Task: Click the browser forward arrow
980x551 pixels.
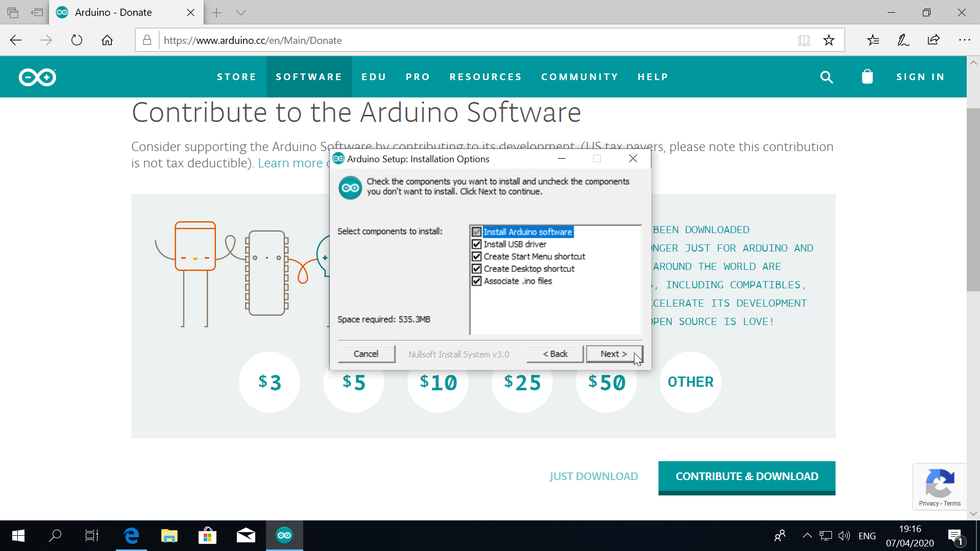Action: click(46, 40)
